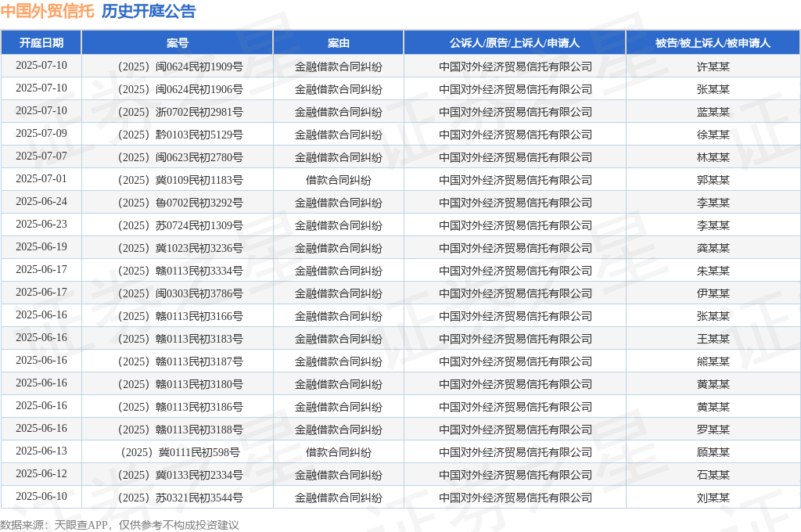Click the date 2025-06-13

(41, 451)
